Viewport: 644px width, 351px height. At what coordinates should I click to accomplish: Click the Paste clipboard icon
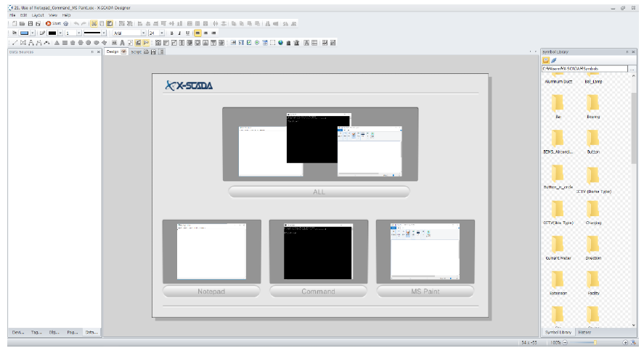(x=110, y=24)
